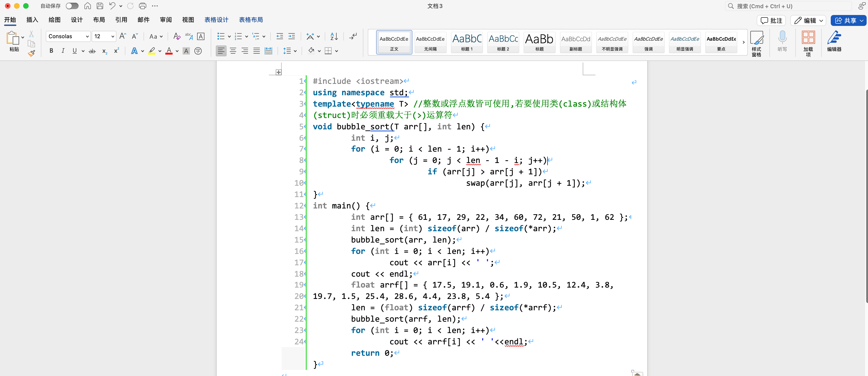Switch to the Draw (绘图) tab

tap(54, 20)
